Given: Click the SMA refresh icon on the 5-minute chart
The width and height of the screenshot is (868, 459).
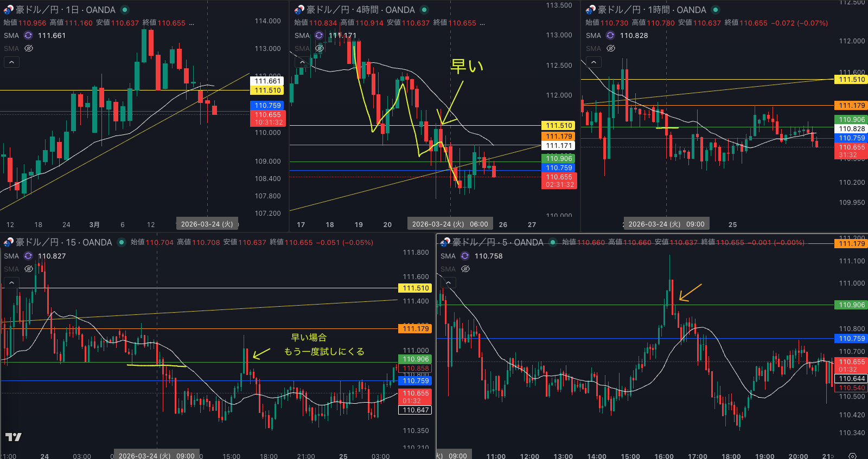Looking at the screenshot, I should tap(465, 256).
